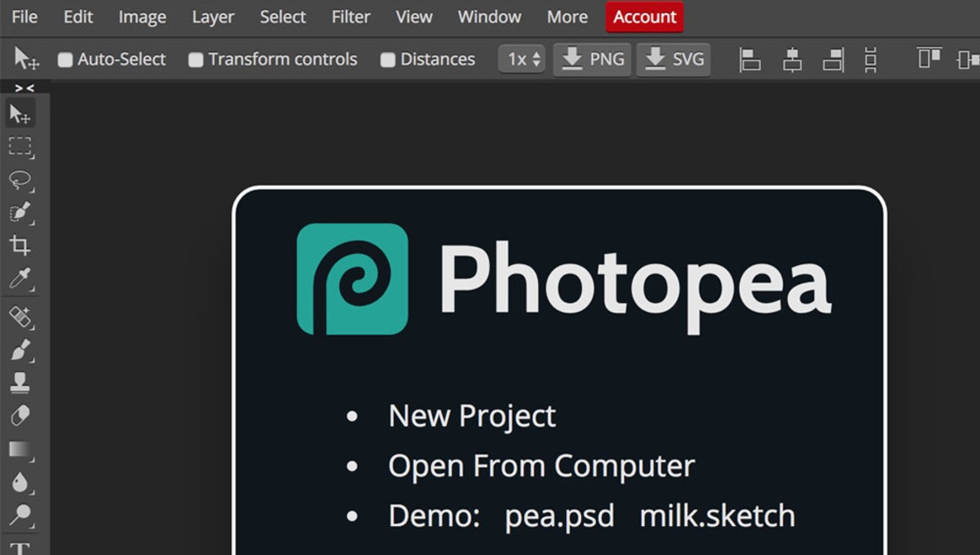980x555 pixels.
Task: Open the Layer menu
Action: 213,17
